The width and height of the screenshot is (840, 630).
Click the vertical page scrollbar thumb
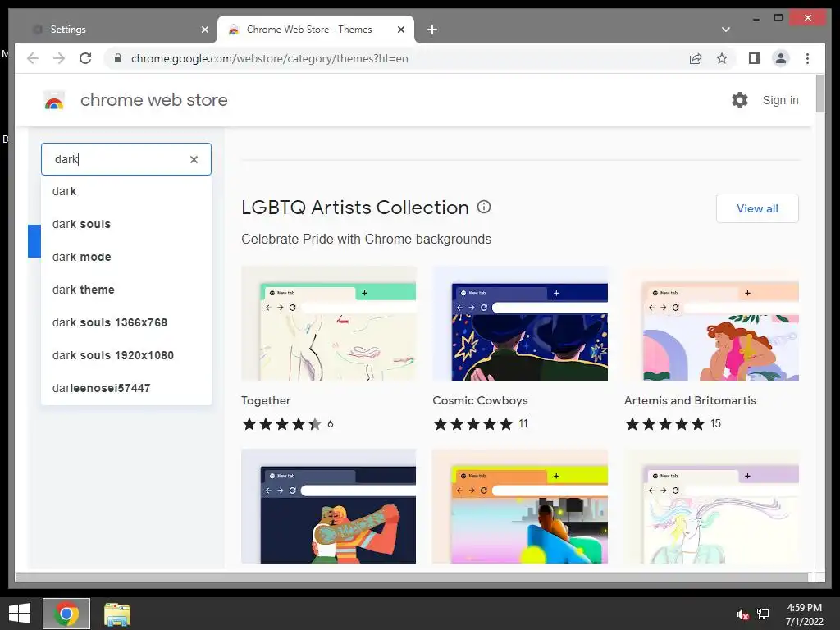tap(819, 94)
